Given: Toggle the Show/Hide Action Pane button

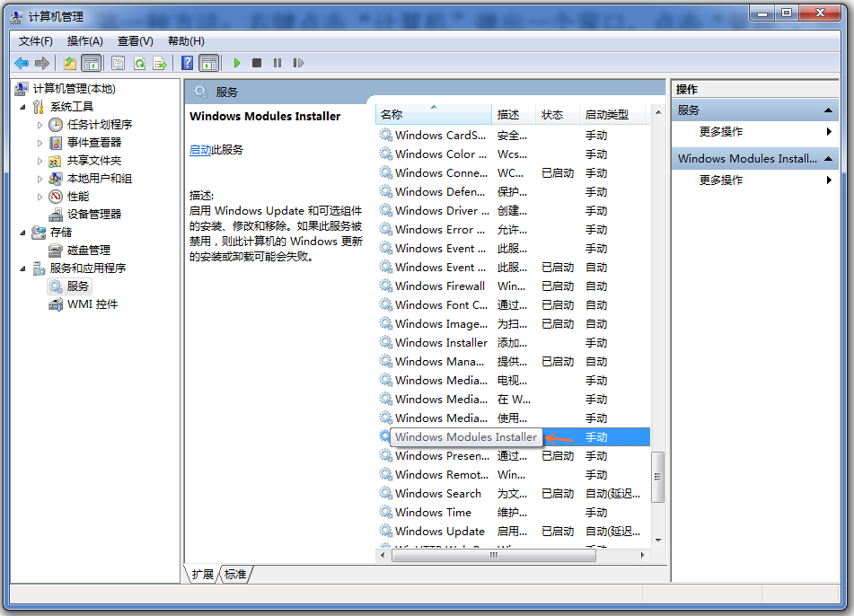Looking at the screenshot, I should click(x=208, y=63).
